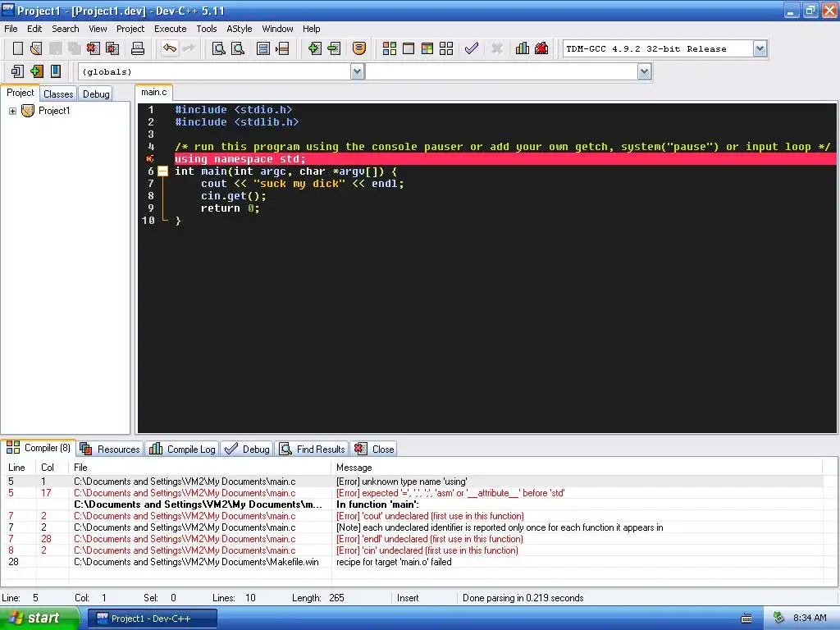Open the View menu
This screenshot has width=840, height=630.
(98, 29)
